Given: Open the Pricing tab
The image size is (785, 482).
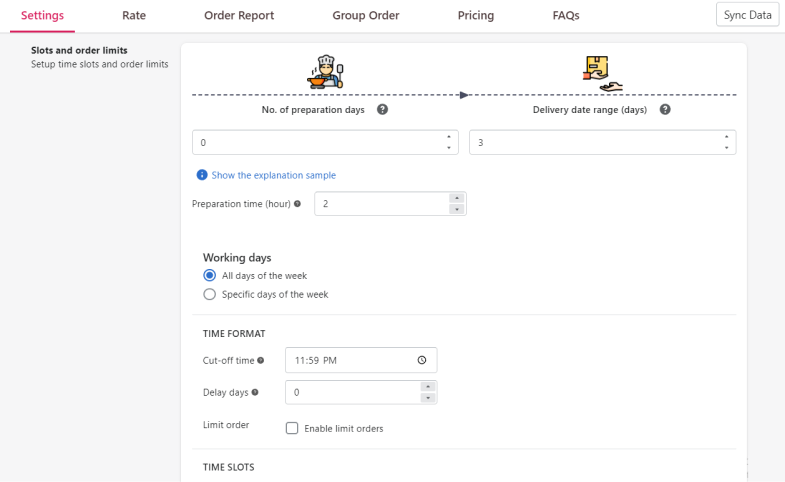Looking at the screenshot, I should (476, 16).
